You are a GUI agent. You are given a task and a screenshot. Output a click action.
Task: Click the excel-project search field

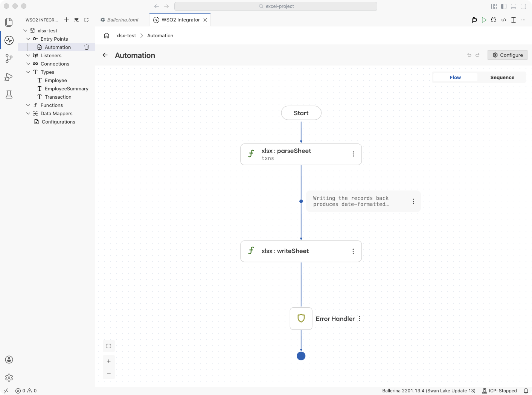pos(276,6)
